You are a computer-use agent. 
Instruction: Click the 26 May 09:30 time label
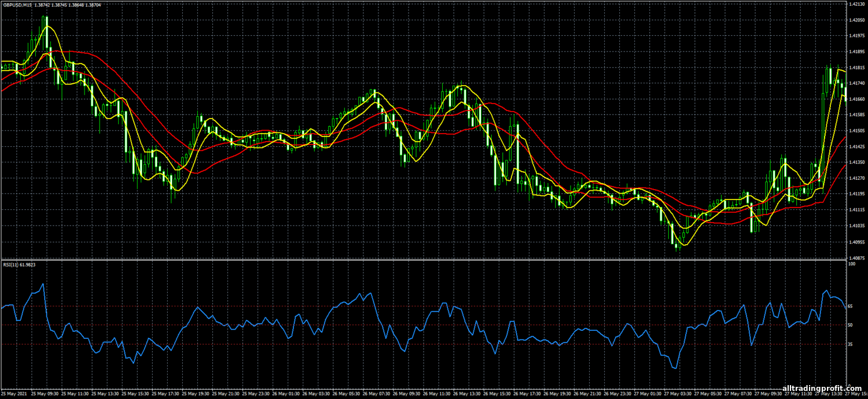point(407,393)
